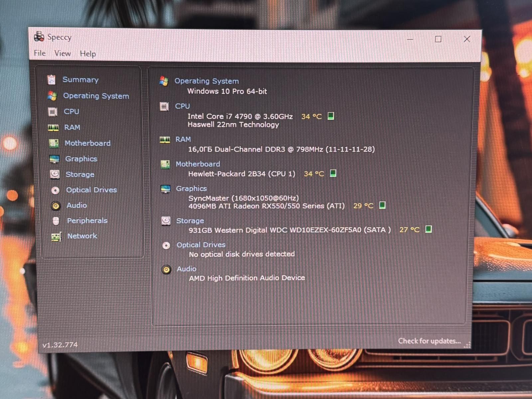532x399 pixels.
Task: Click the green temperature indicator beside graphics 29 °C
Action: 382,205
